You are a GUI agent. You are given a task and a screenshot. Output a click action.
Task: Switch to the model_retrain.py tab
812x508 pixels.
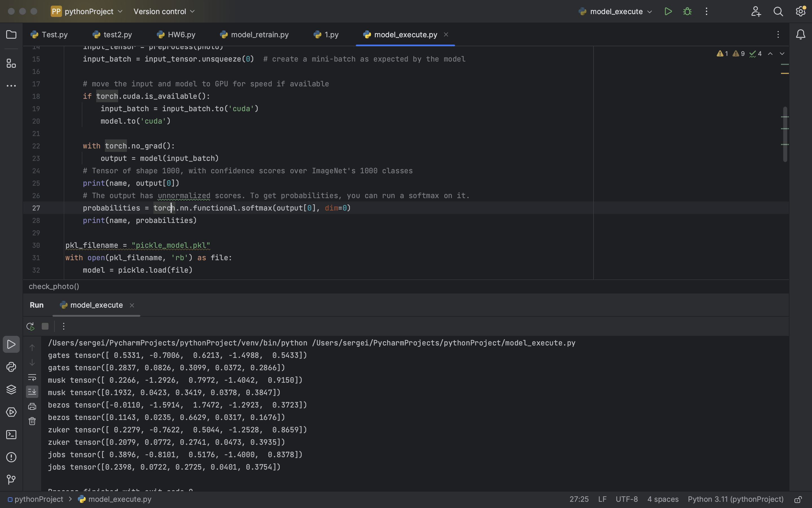pyautogui.click(x=254, y=35)
